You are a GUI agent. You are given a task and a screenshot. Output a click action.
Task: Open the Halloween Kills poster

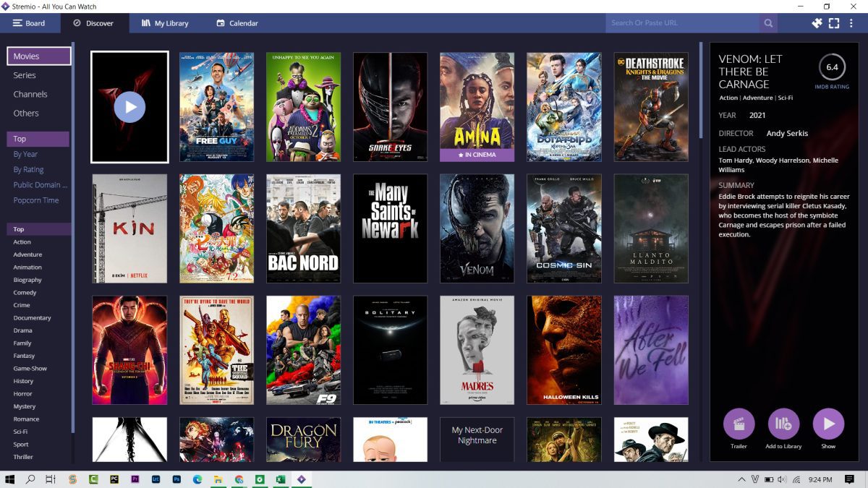point(563,350)
